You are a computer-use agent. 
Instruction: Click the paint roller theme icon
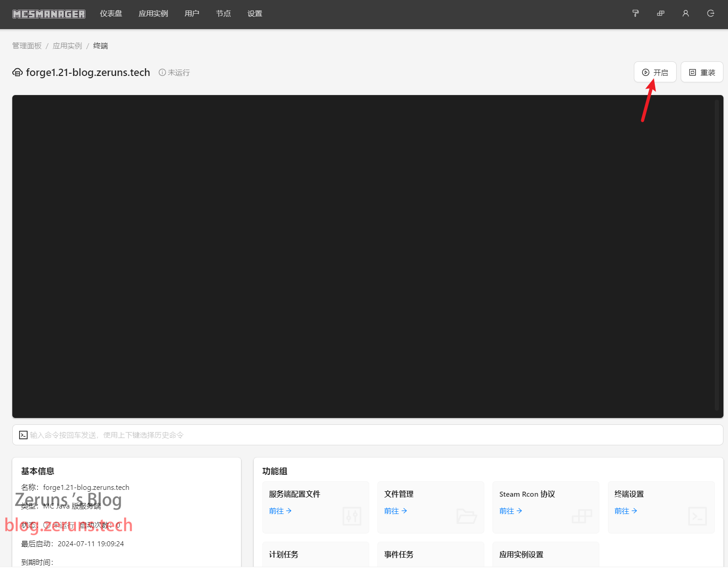pos(636,14)
